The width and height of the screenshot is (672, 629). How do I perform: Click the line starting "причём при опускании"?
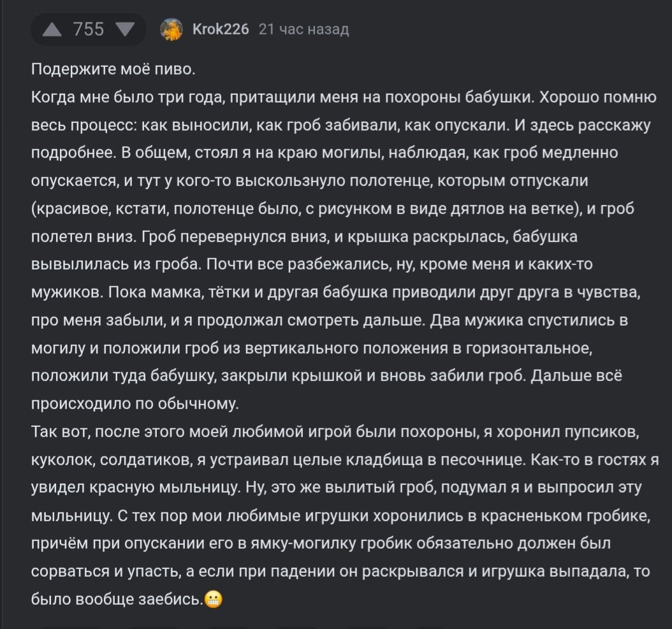322,543
